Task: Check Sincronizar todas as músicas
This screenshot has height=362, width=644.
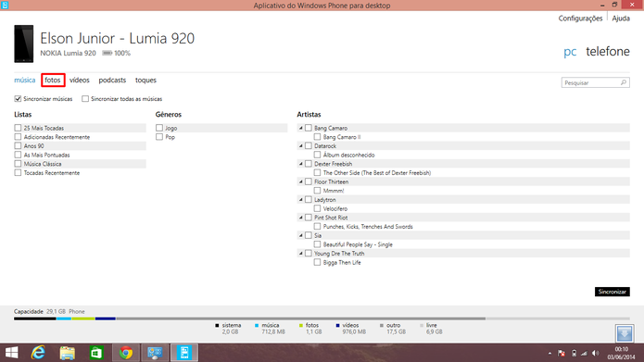Action: [x=85, y=98]
